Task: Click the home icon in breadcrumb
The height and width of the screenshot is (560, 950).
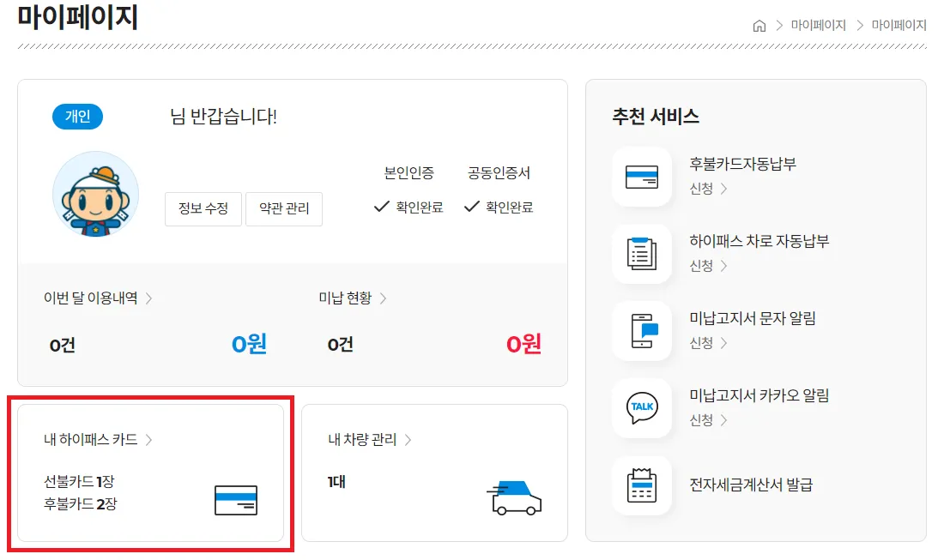Action: (759, 26)
